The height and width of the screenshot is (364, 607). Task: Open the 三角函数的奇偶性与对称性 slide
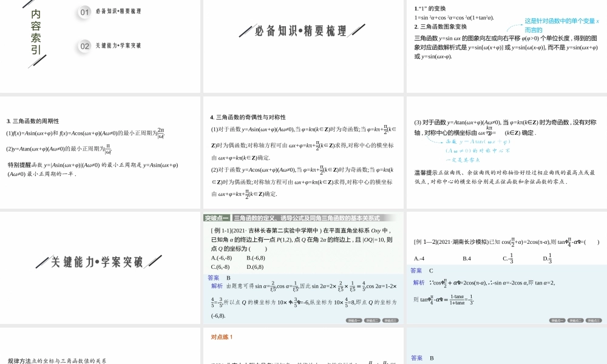(x=302, y=153)
